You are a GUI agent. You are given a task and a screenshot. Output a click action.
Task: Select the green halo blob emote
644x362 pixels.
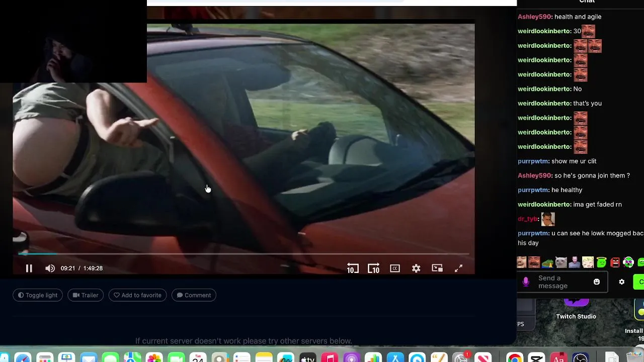pos(601,262)
